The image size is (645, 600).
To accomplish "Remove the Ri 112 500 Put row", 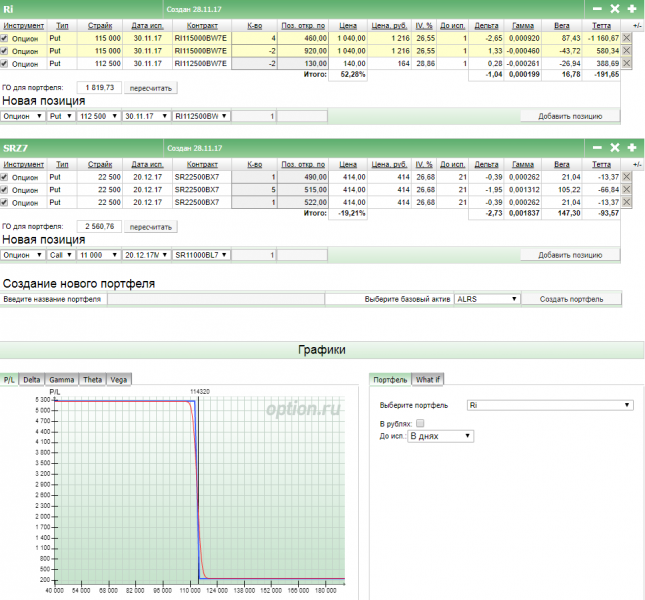I will [627, 63].
